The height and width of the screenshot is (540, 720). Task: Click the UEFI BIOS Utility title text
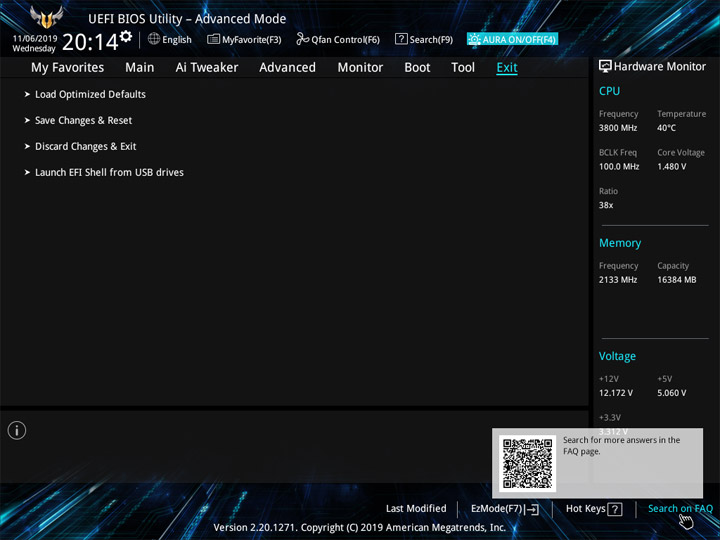[x=187, y=19]
